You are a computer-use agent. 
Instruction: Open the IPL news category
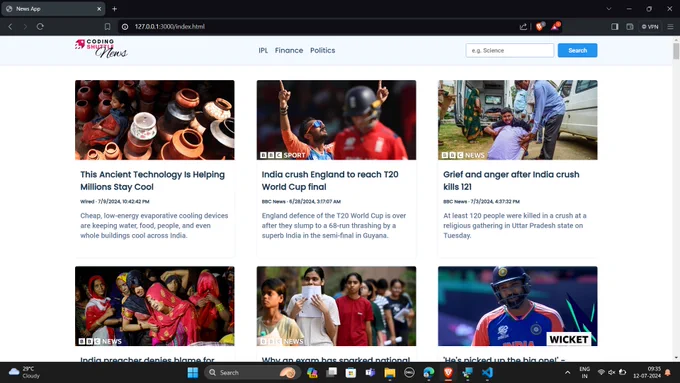(263, 50)
